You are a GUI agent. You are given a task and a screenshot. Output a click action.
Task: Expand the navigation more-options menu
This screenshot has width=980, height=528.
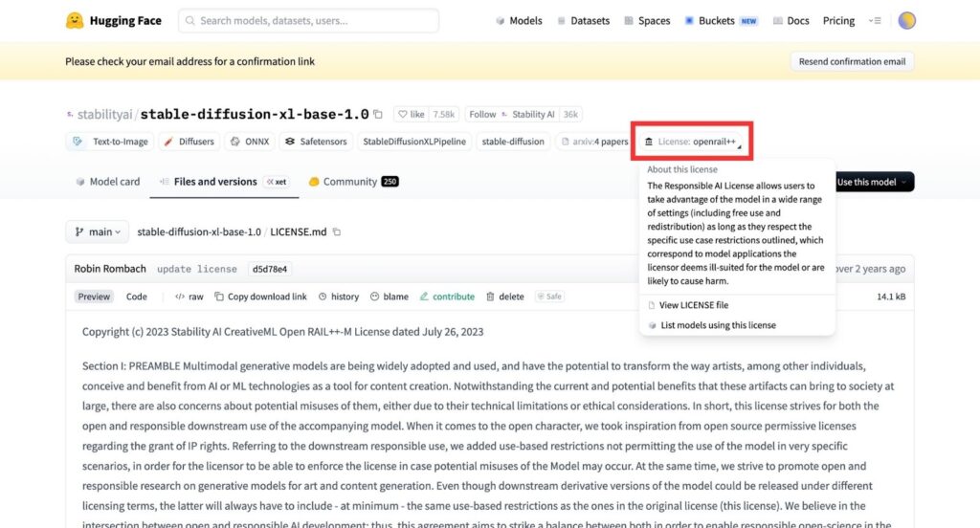[x=874, y=21]
